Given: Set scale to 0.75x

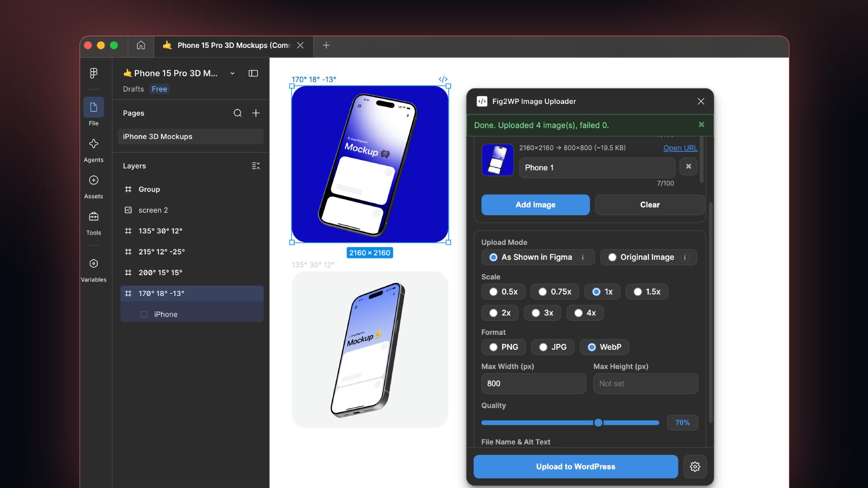Looking at the screenshot, I should click(x=555, y=291).
